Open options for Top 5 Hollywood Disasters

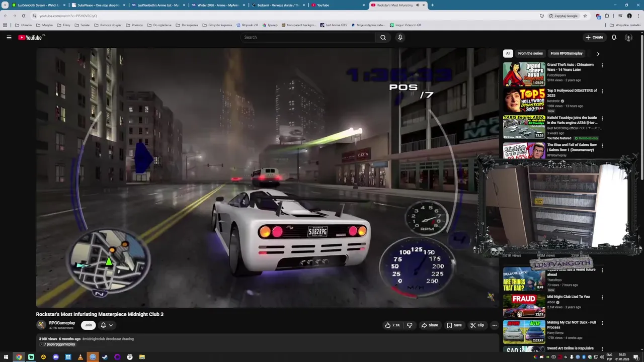pyautogui.click(x=602, y=92)
